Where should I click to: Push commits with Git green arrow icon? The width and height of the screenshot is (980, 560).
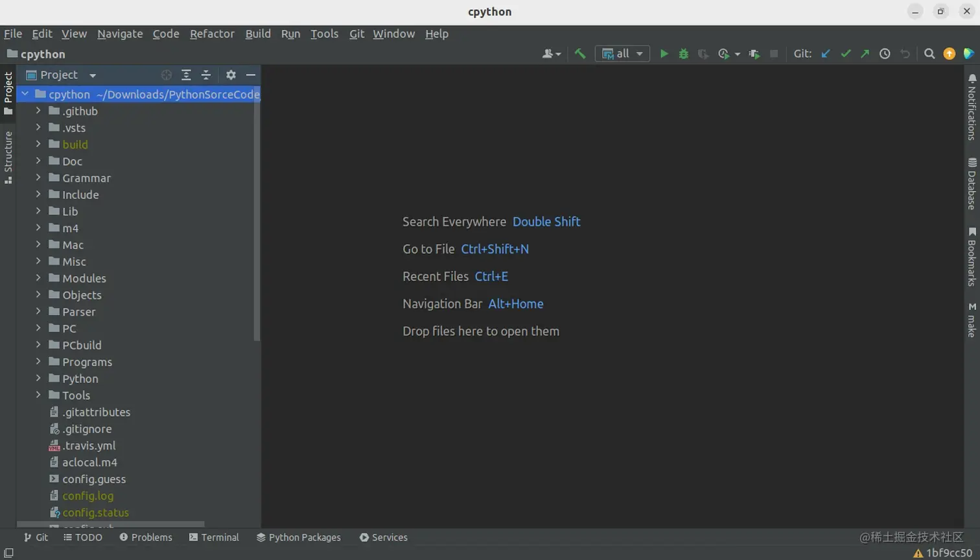865,54
